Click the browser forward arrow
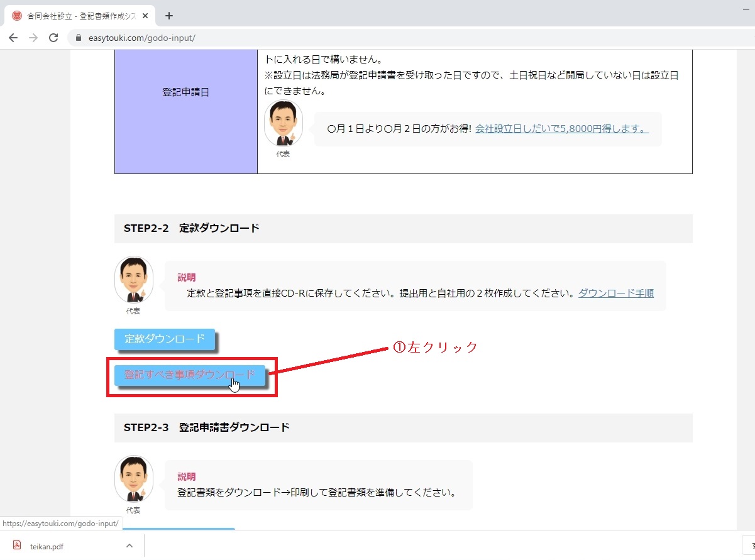 click(x=33, y=38)
